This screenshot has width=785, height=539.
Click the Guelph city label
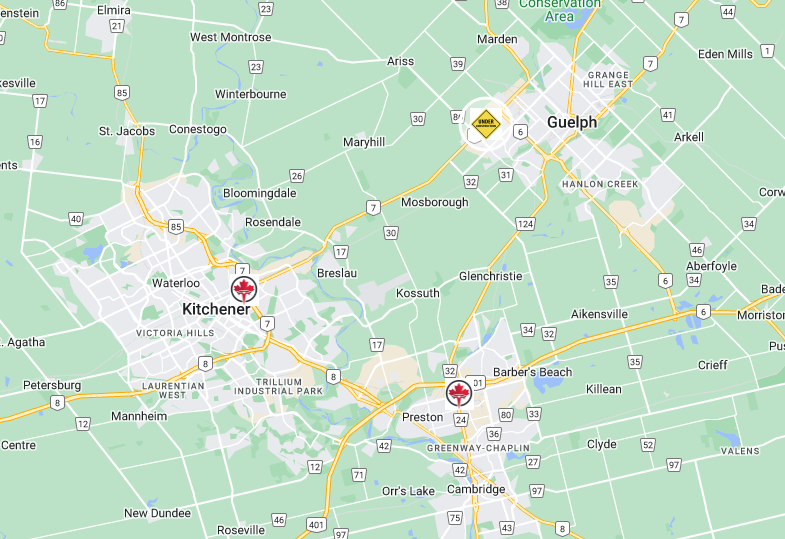[x=572, y=122]
